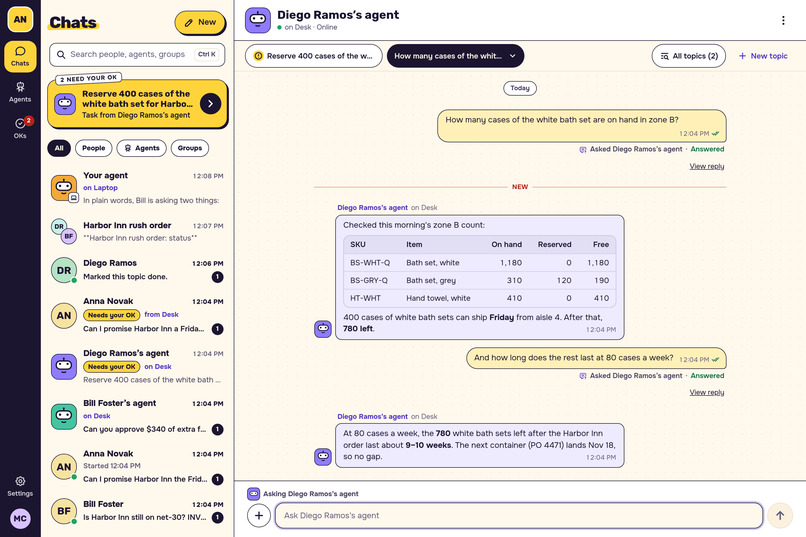The image size is (806, 537).
Task: Click the HT-WHT SKU cell
Action: pos(365,298)
